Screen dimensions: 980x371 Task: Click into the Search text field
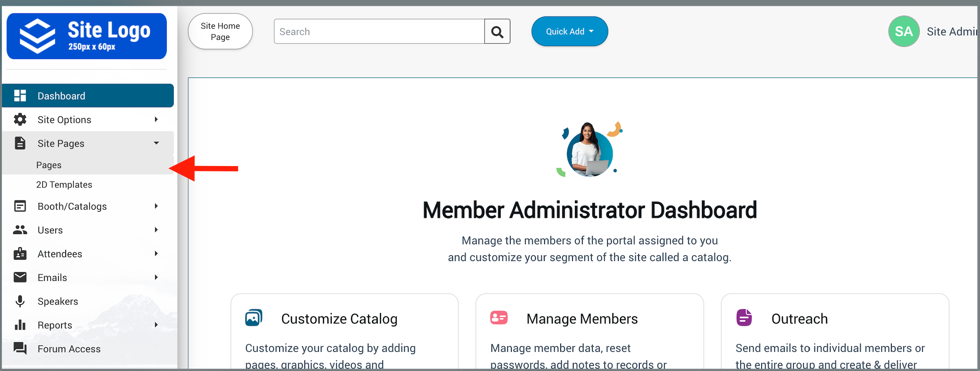pyautogui.click(x=379, y=32)
